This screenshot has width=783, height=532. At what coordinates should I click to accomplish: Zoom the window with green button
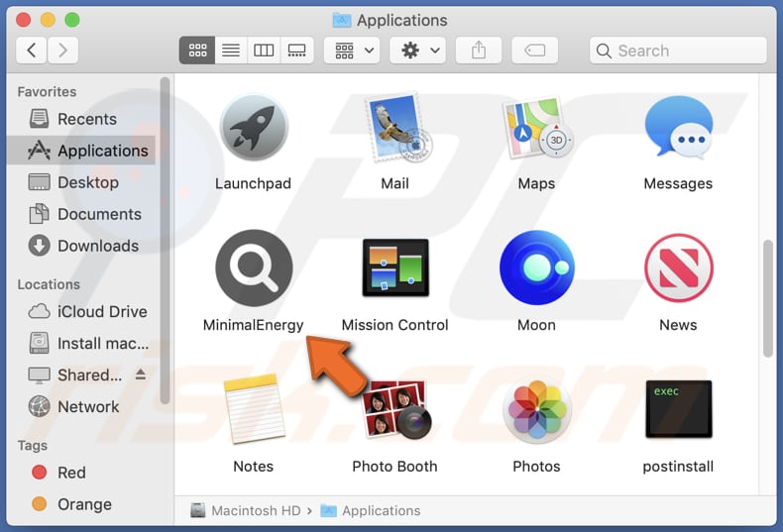click(x=72, y=20)
